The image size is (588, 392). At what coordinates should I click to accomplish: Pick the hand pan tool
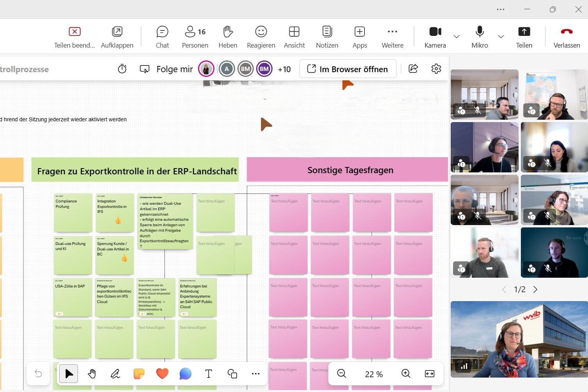point(92,374)
